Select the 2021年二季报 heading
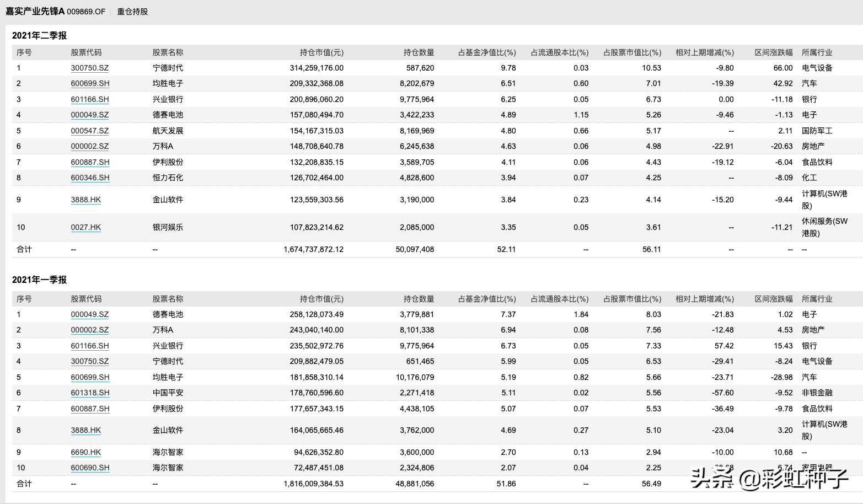This screenshot has width=863, height=504. (40, 35)
